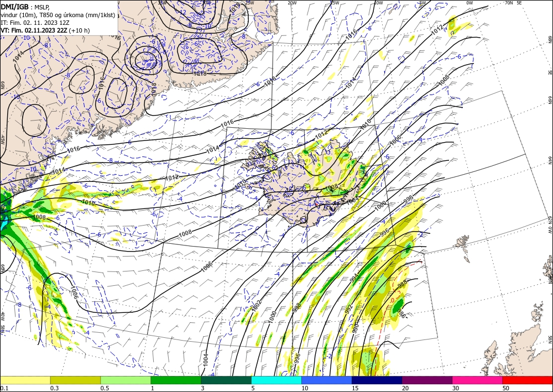The height and width of the screenshot is (392, 553).
Task: Click the 988 isobar label
Action: coord(403,283)
